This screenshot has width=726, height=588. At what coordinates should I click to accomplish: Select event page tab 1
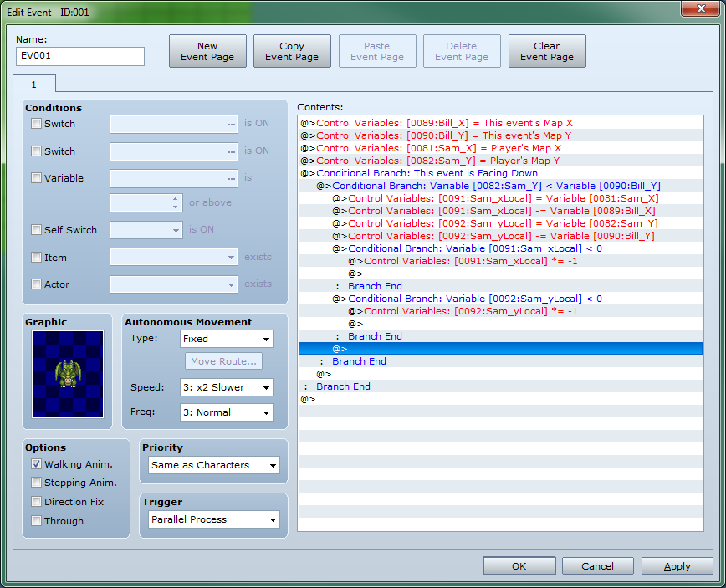tap(34, 84)
